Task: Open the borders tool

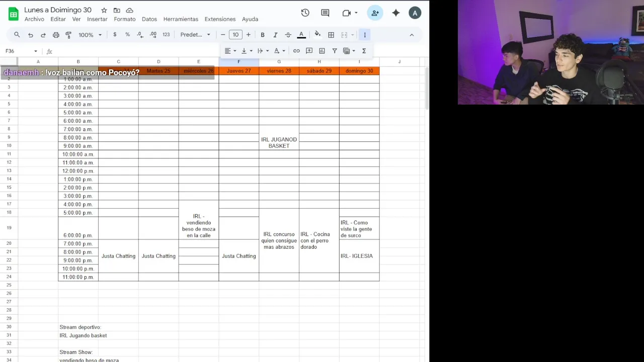Action: click(331, 35)
